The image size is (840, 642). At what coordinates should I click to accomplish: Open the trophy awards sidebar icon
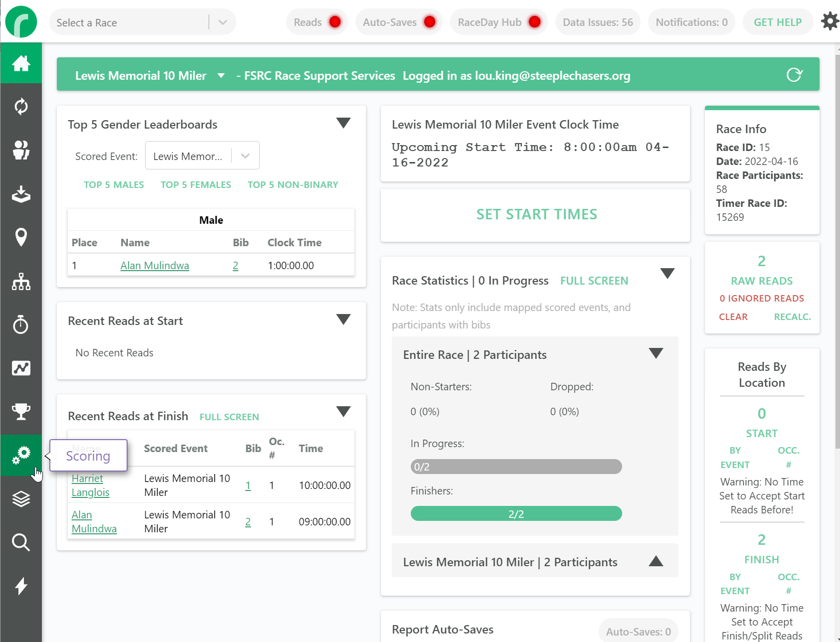[x=21, y=411]
